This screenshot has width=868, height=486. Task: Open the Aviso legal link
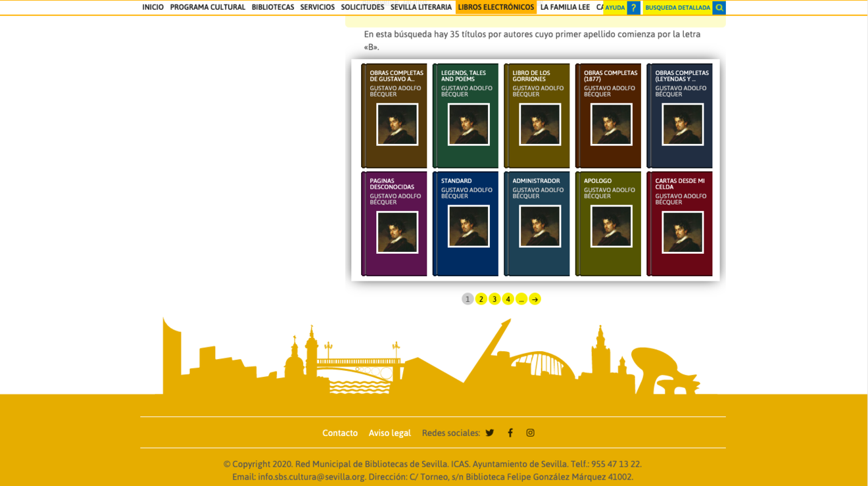pos(389,433)
